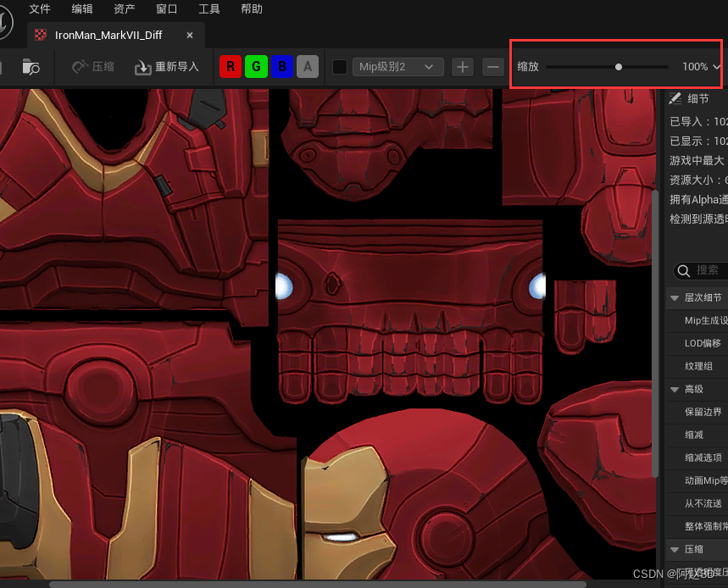Image resolution: width=728 pixels, height=588 pixels.
Task: Click the vertical viewport scrollbar
Action: [x=655, y=334]
